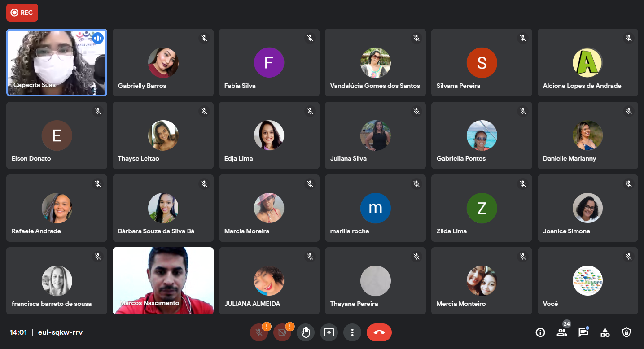Open the chat messages panel
Image resolution: width=644 pixels, height=349 pixels.
point(583,332)
